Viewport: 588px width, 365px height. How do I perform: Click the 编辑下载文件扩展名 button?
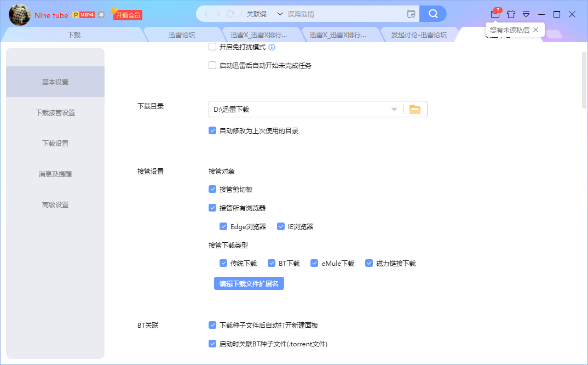(249, 283)
